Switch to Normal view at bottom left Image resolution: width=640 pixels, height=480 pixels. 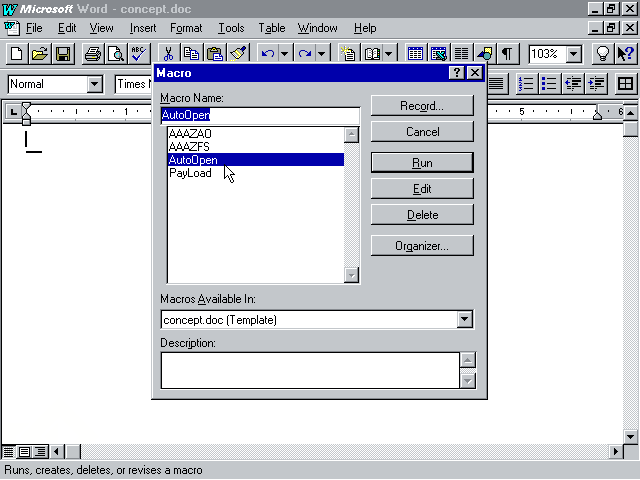(x=8, y=452)
